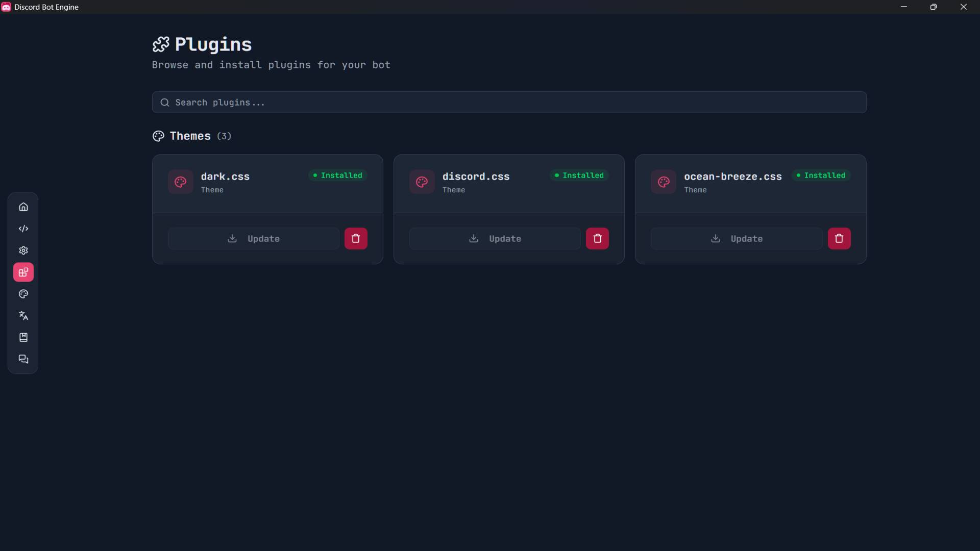The height and width of the screenshot is (551, 980).
Task: Open the themes palette sidebar icon
Action: 23,294
